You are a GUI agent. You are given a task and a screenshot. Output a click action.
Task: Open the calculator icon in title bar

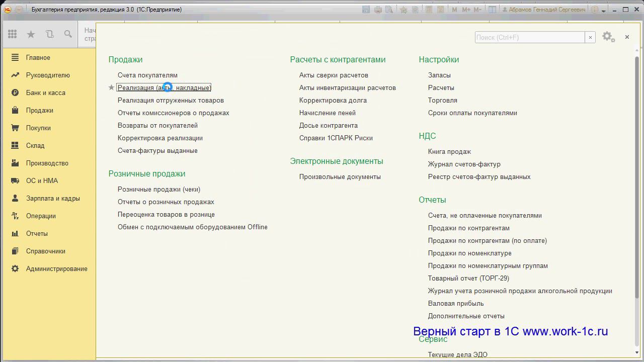coord(428,10)
